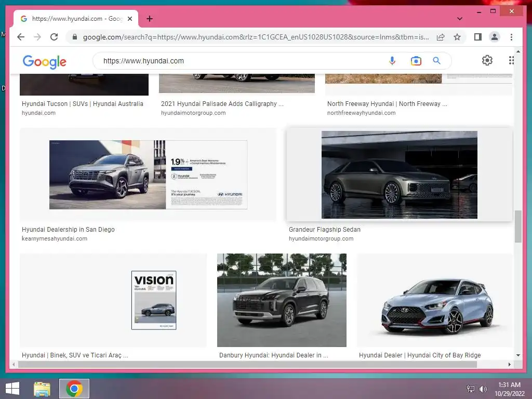Close the hyundai.com Google tab
The width and height of the screenshot is (532, 399).
(129, 19)
